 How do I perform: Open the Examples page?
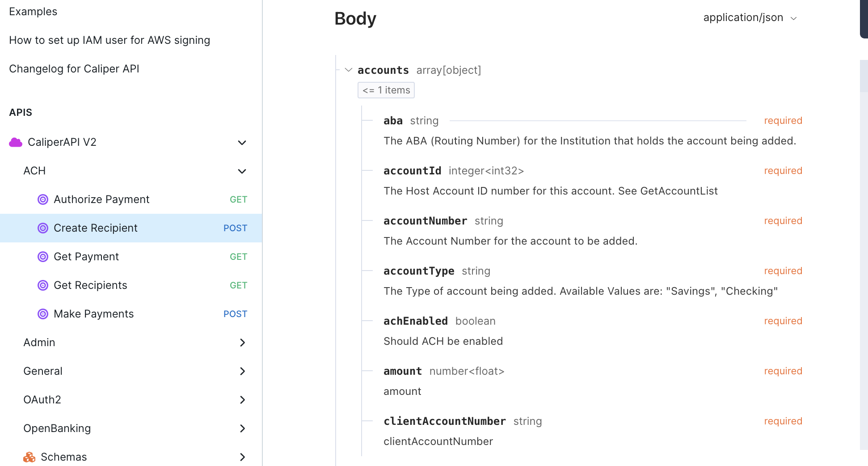click(33, 12)
